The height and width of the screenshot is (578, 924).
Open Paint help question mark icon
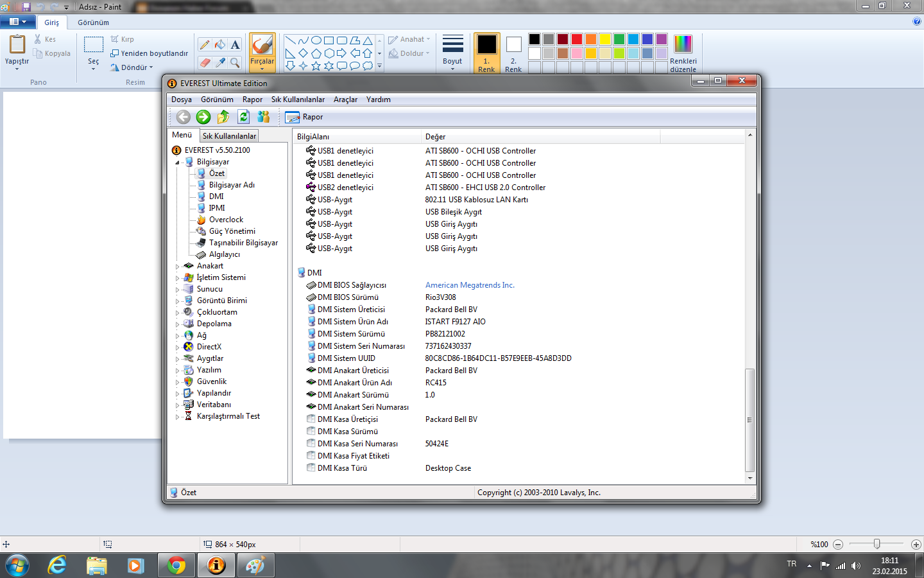pos(916,21)
